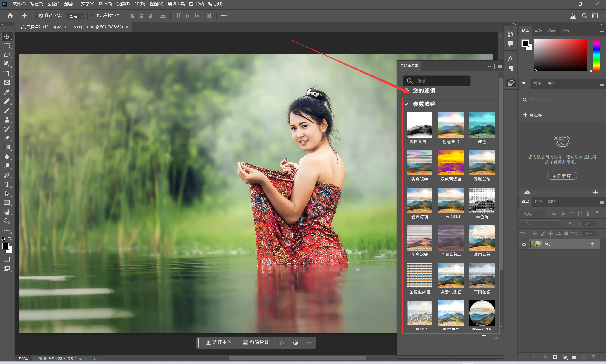Screen dimensions: 606x364
Task: Click the Home icon in options bar
Action: pyautogui.click(x=10, y=16)
